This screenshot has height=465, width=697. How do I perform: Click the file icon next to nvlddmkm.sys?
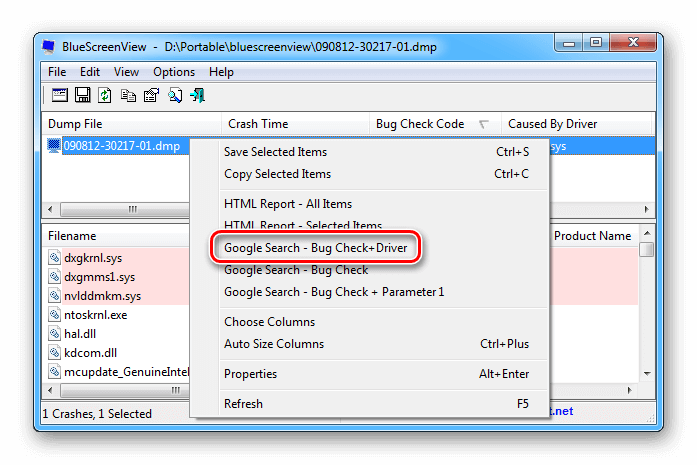coord(54,296)
